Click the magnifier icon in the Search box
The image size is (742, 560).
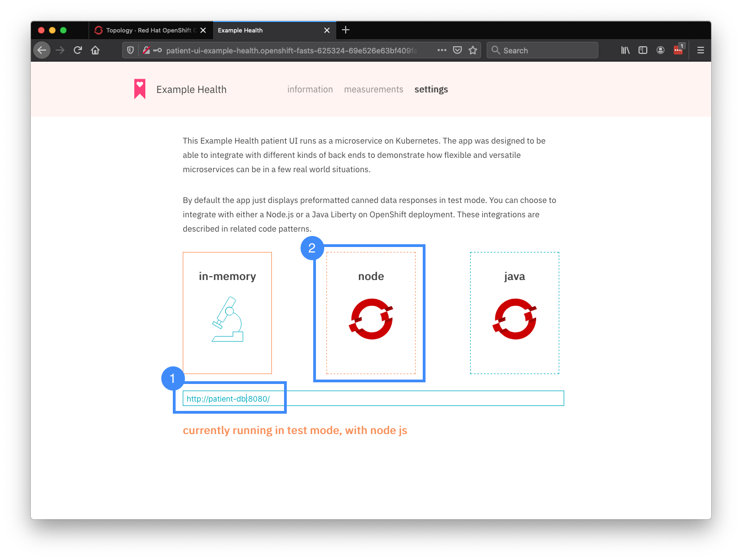click(x=496, y=50)
